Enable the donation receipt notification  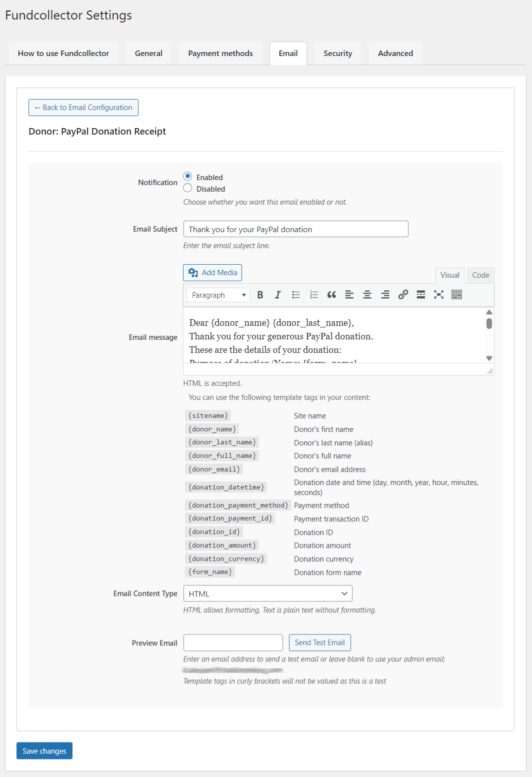pos(187,176)
